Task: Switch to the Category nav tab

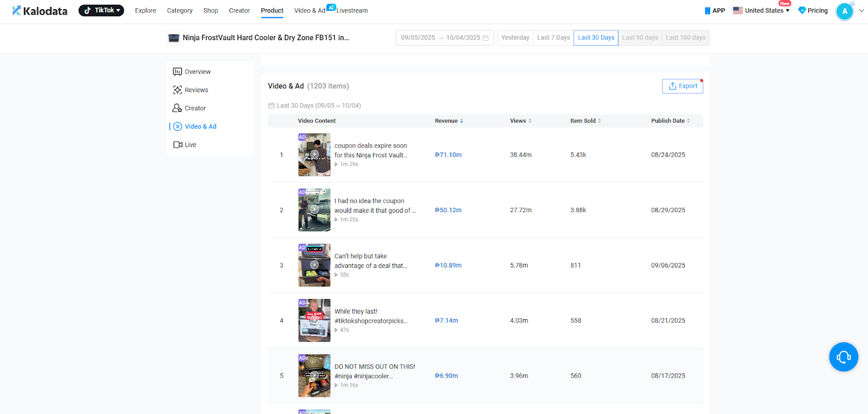Action: coord(180,11)
